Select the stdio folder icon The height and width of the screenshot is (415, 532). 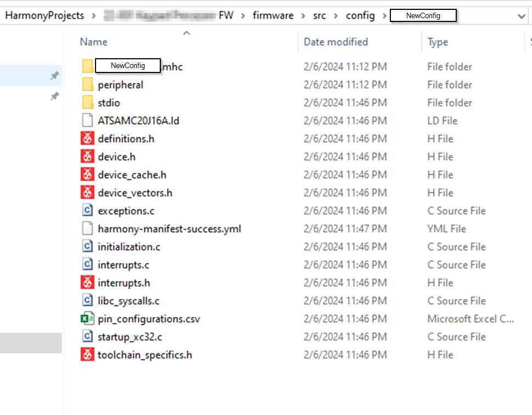[88, 103]
